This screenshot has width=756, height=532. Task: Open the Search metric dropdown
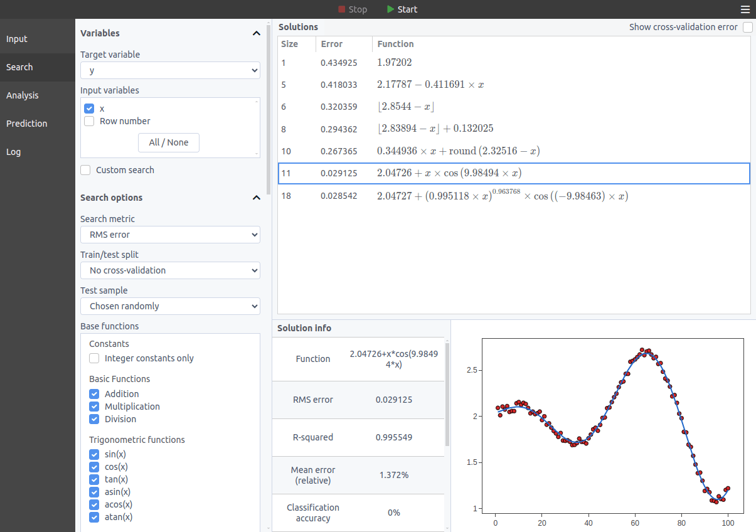click(170, 235)
